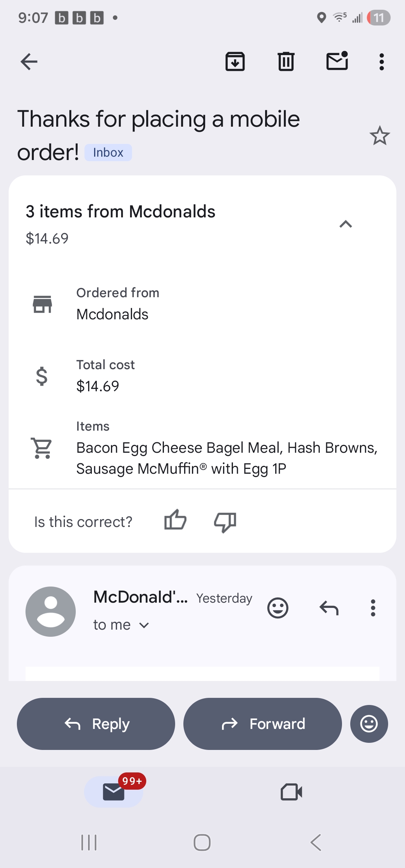This screenshot has height=868, width=405.
Task: Open the McDonald's sender avatar
Action: (51, 611)
